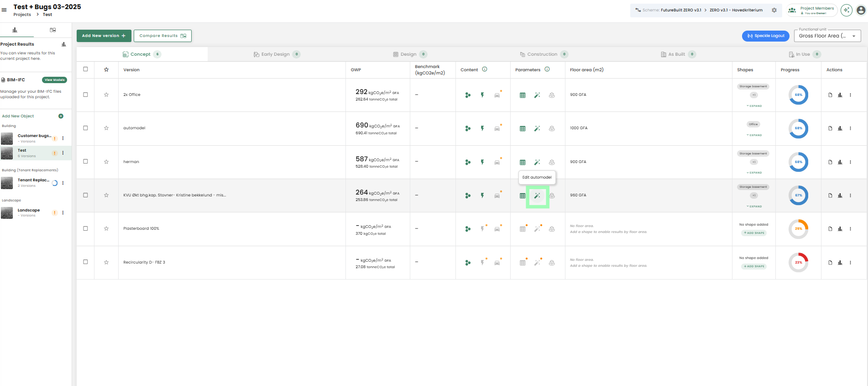Open Functional unit Gross Floor Area dropdown
Screen dimensions: 868x386
(x=827, y=36)
